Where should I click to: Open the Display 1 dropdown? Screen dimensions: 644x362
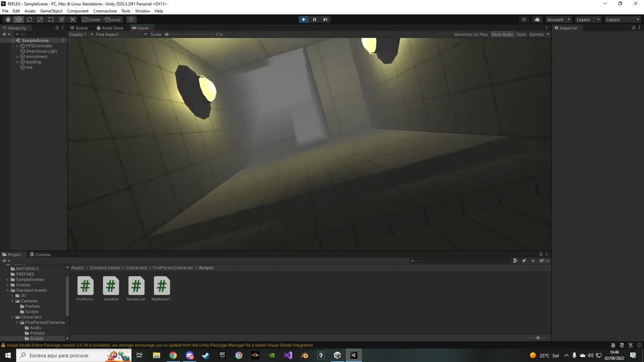(x=81, y=35)
